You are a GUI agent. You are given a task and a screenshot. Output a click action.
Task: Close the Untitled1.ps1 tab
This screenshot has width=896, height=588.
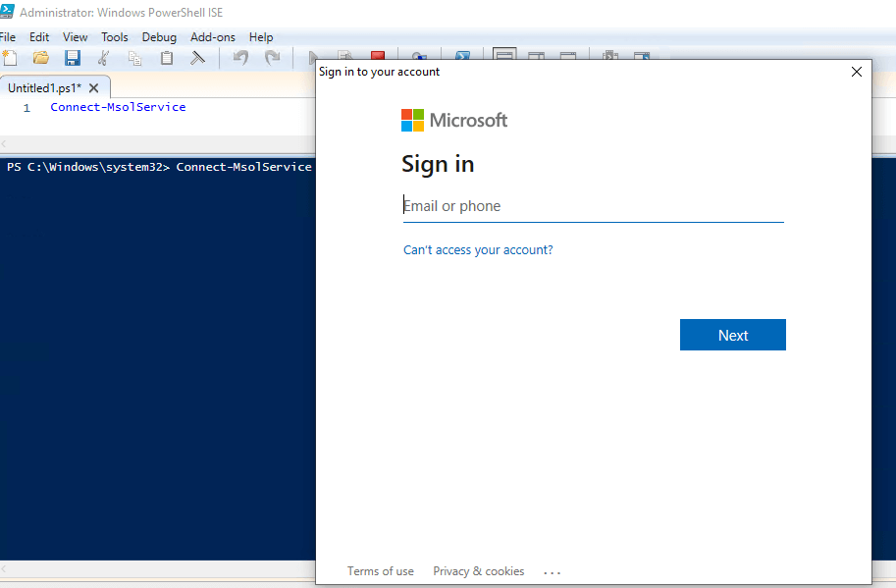[93, 88]
